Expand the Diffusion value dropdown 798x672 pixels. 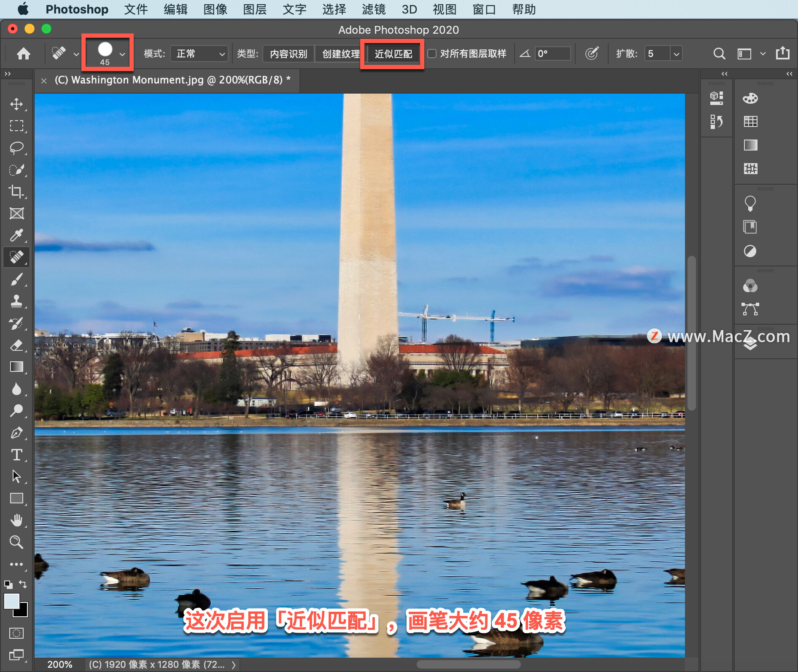677,54
